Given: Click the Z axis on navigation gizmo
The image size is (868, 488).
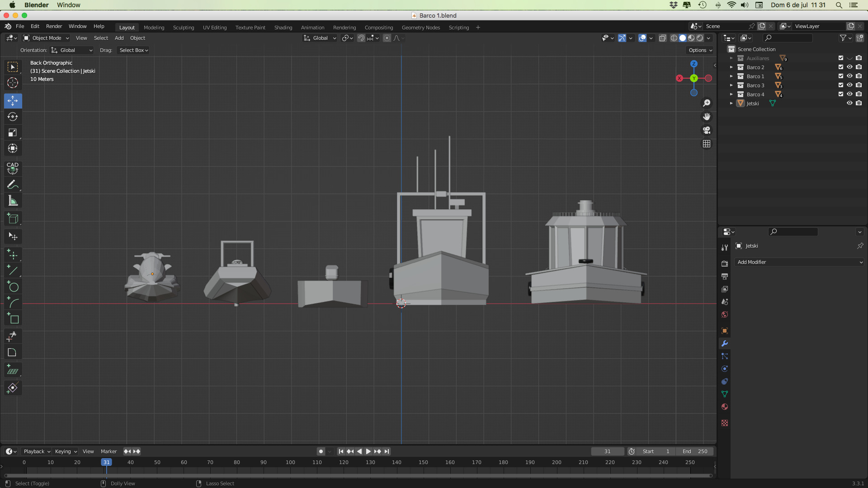Looking at the screenshot, I should (694, 64).
